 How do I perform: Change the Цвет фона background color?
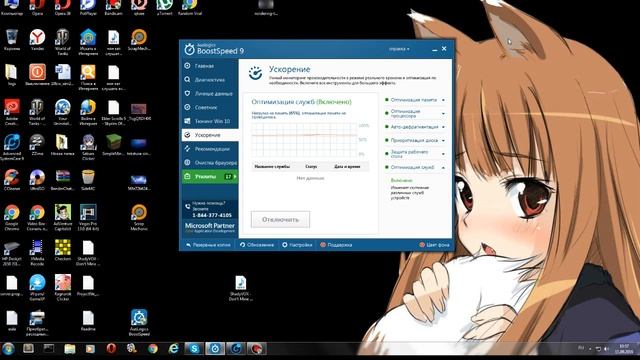pyautogui.click(x=434, y=245)
